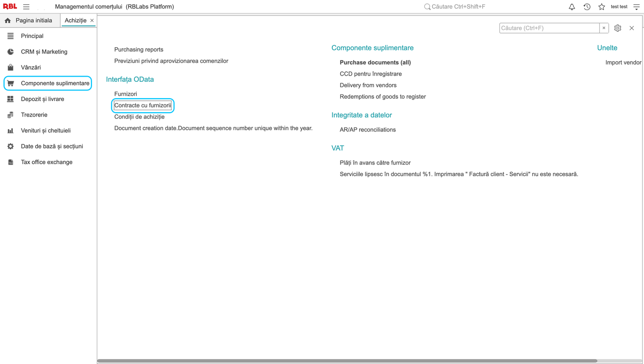644x364 pixels.
Task: Open AR/AP reconciliations
Action: 368,130
